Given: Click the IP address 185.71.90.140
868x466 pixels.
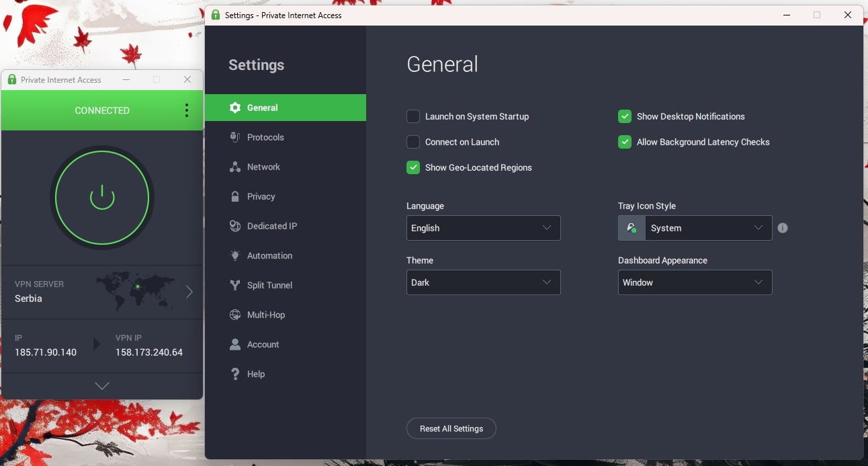Looking at the screenshot, I should 46,352.
